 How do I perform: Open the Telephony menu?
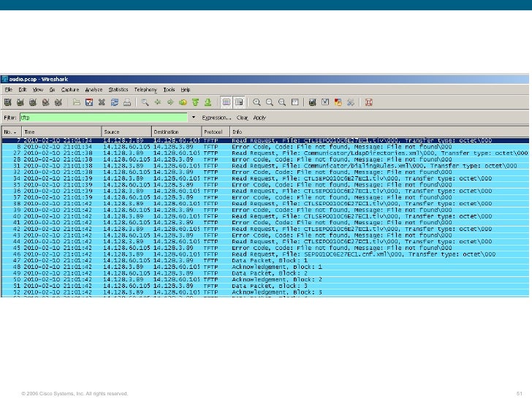point(147,89)
